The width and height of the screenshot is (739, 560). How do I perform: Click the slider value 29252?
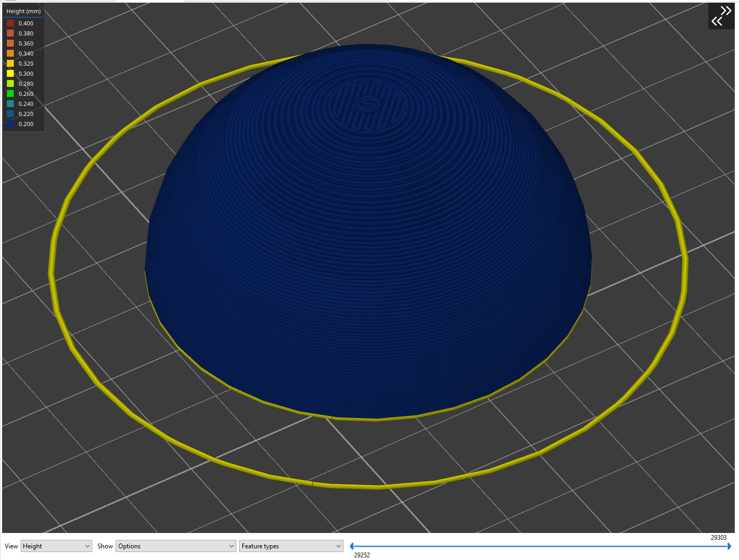coord(362,555)
